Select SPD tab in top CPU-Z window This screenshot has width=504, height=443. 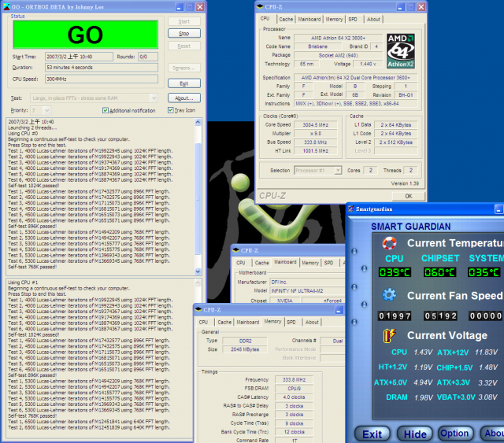(353, 19)
